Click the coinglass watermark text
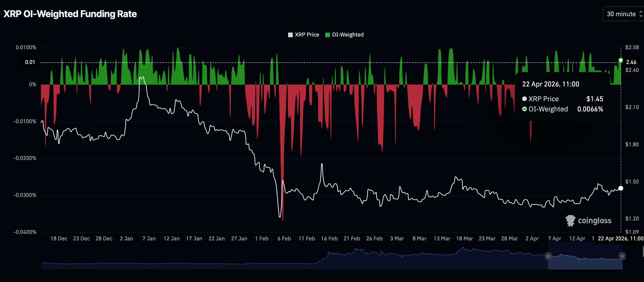Viewport: 644px width, 282px height. point(595,221)
